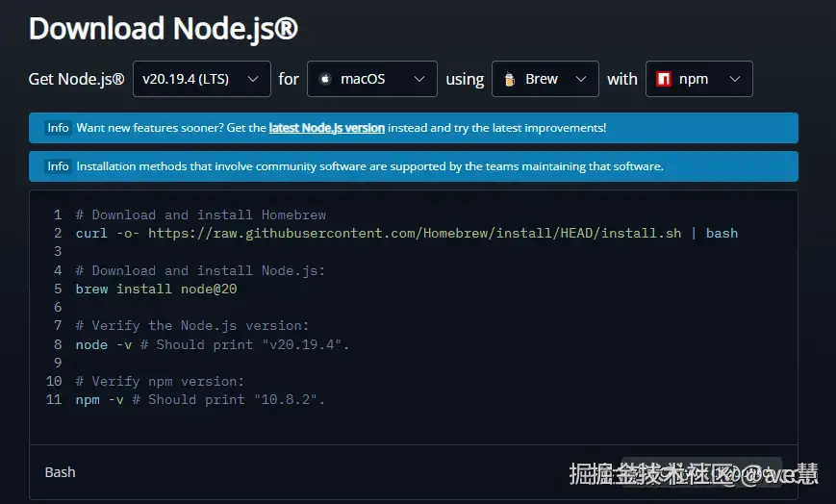
Task: Click the 'Download Node.js®' heading
Action: [x=164, y=28]
